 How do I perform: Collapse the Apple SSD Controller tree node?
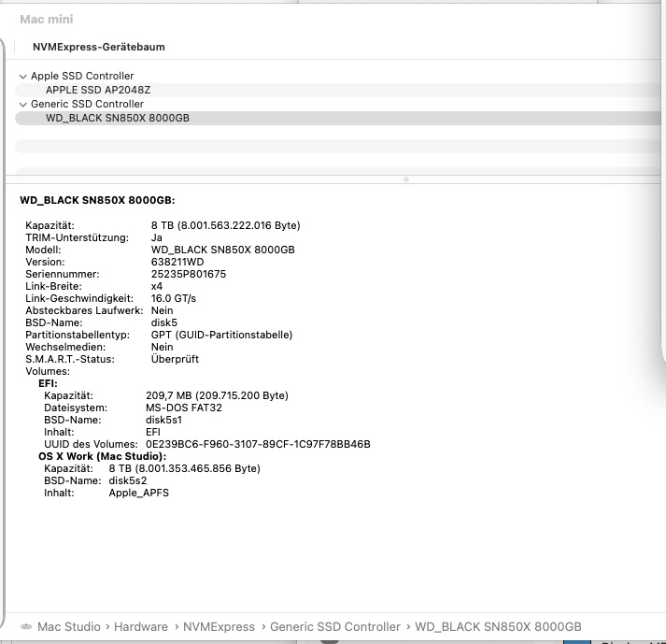(23, 77)
